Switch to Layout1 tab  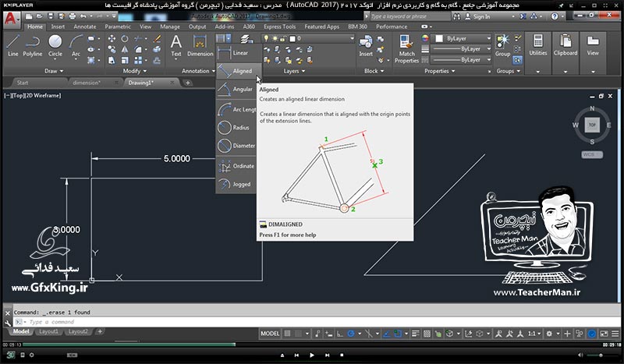[48, 332]
